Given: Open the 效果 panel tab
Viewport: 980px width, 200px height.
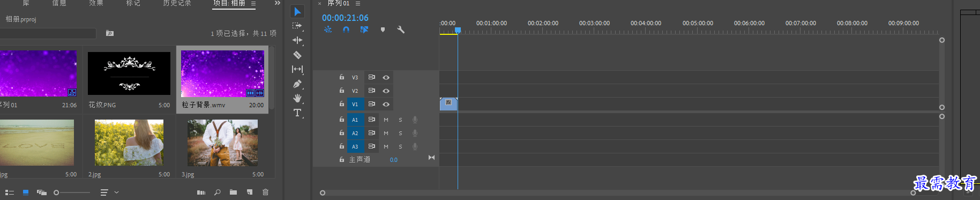Looking at the screenshot, I should [96, 3].
